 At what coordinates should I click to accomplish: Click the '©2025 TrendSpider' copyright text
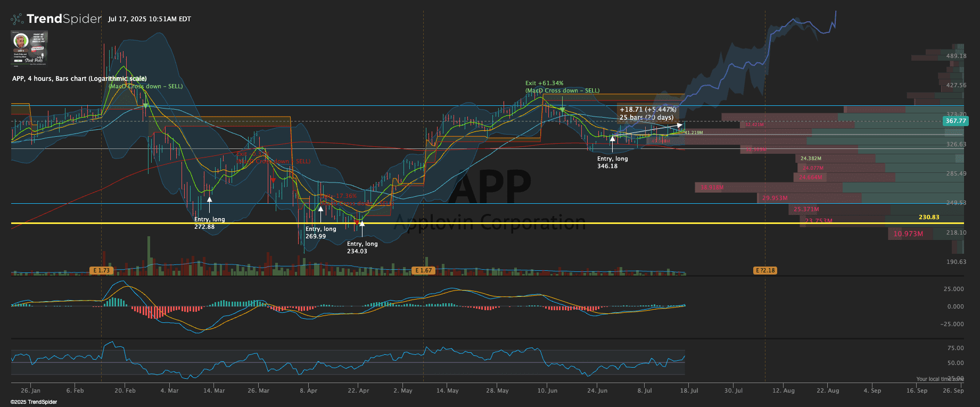34,402
